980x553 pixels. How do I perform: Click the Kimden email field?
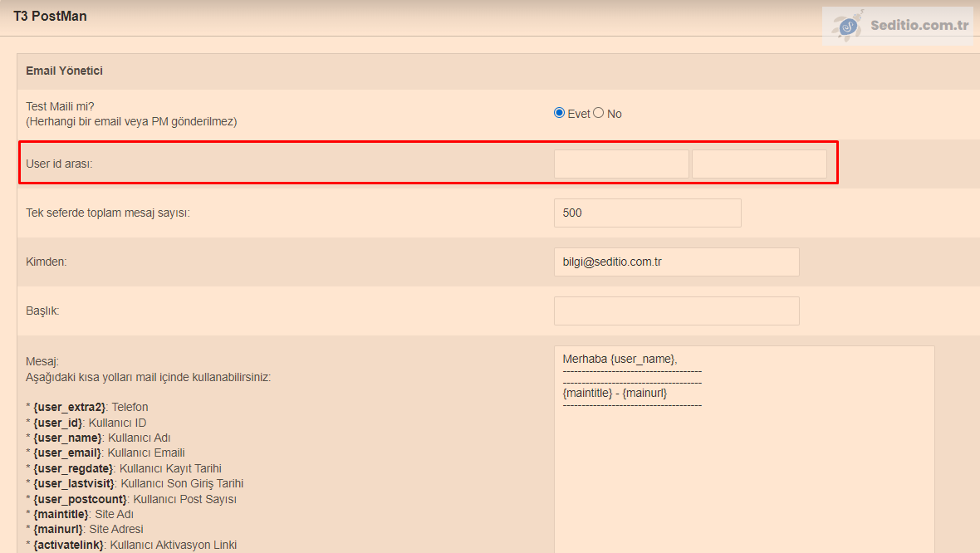coord(676,262)
